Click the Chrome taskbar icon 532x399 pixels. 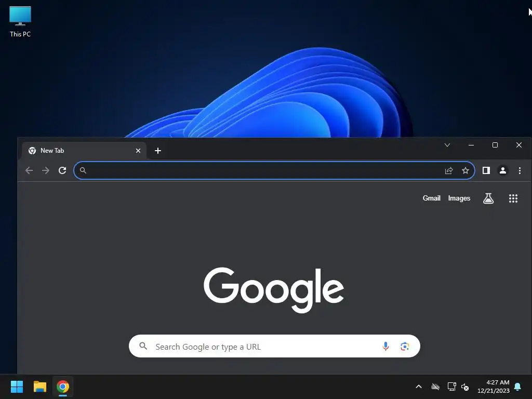(x=63, y=387)
